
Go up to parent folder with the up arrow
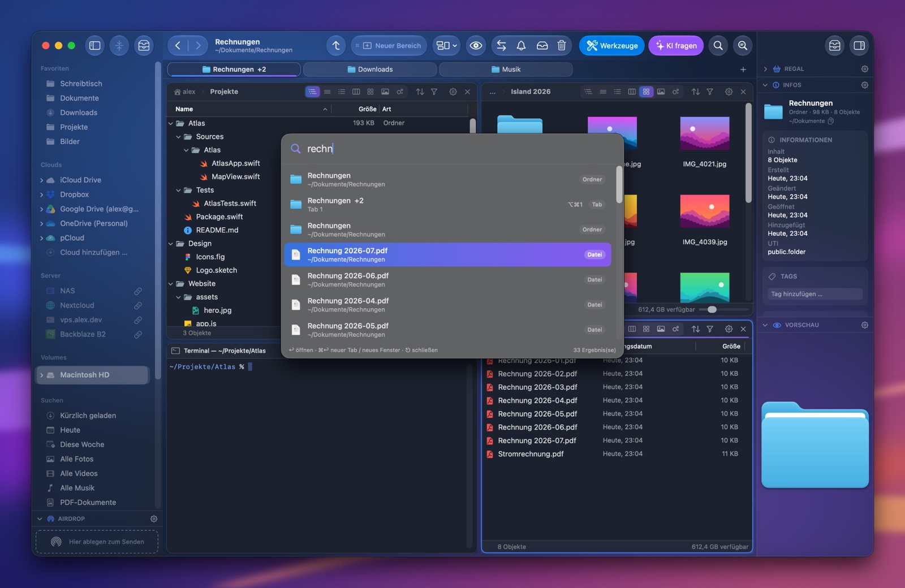(336, 46)
